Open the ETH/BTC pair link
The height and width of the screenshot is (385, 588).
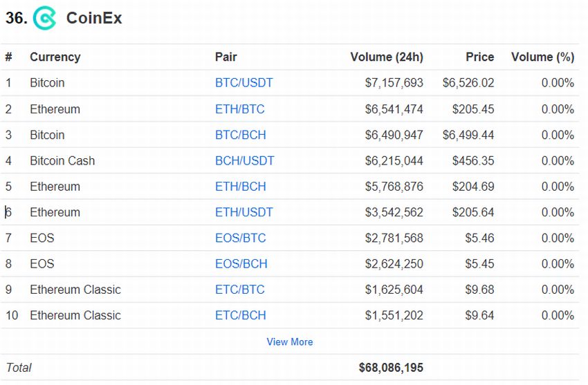(x=239, y=109)
